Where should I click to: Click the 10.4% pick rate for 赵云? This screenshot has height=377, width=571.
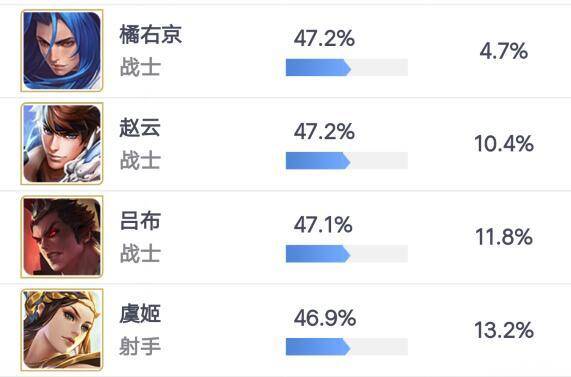tap(504, 144)
